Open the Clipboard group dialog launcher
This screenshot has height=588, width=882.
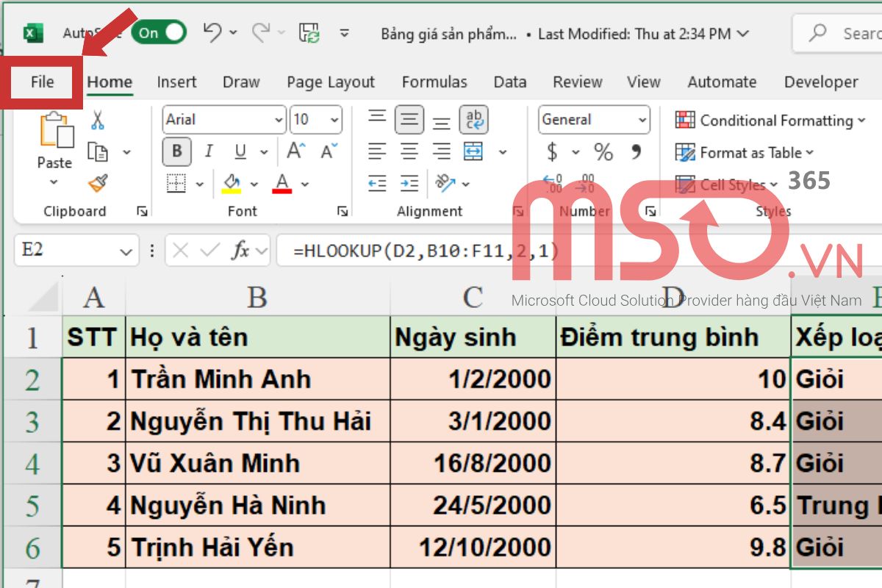[x=142, y=212]
